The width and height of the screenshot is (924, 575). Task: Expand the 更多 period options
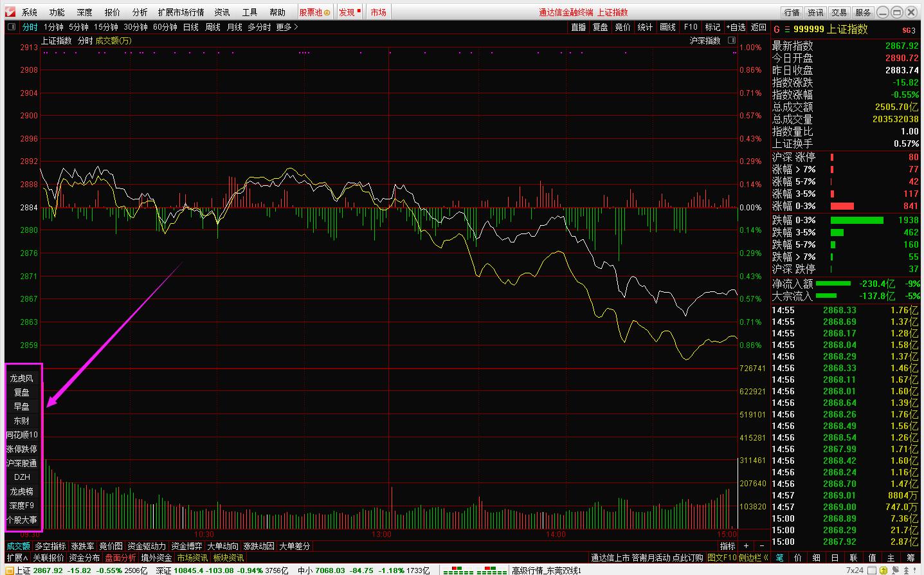point(287,27)
